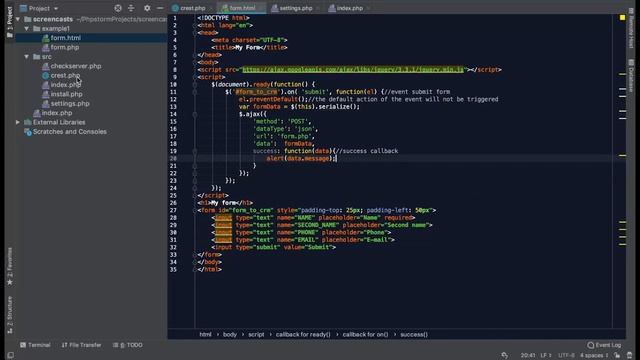Image resolution: width=640 pixels, height=360 pixels.
Task: Click line number 27 in the gutter
Action: pyautogui.click(x=173, y=210)
